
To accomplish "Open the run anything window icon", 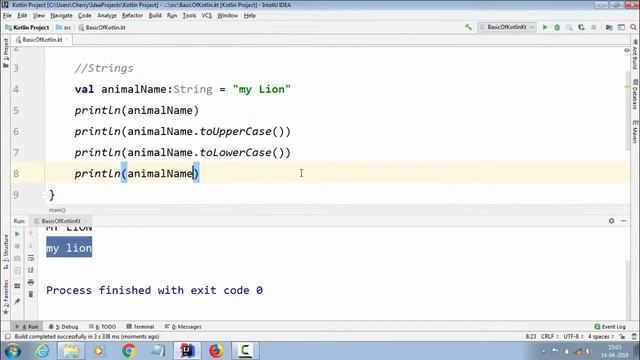I will click(x=621, y=27).
